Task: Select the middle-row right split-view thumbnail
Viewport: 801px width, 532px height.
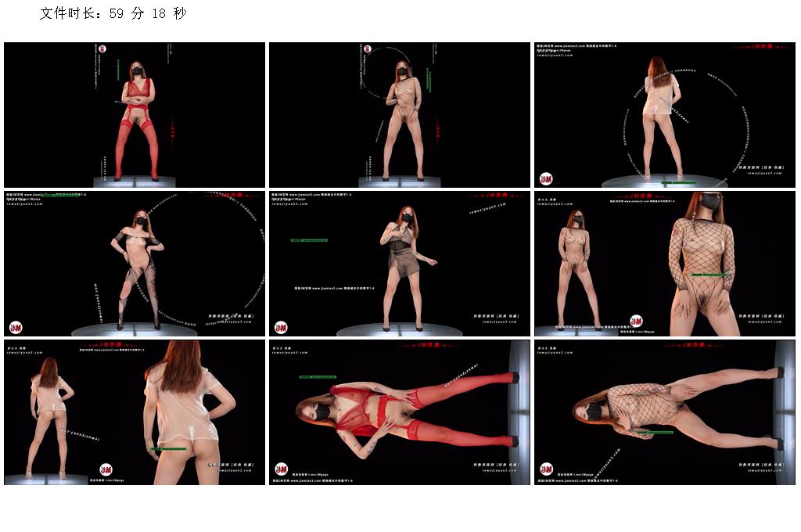Action: point(664,264)
